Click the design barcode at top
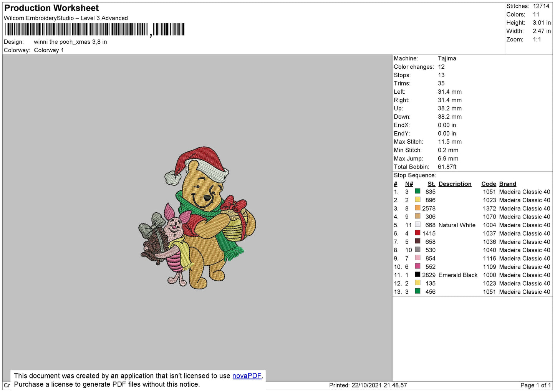 coord(95,30)
